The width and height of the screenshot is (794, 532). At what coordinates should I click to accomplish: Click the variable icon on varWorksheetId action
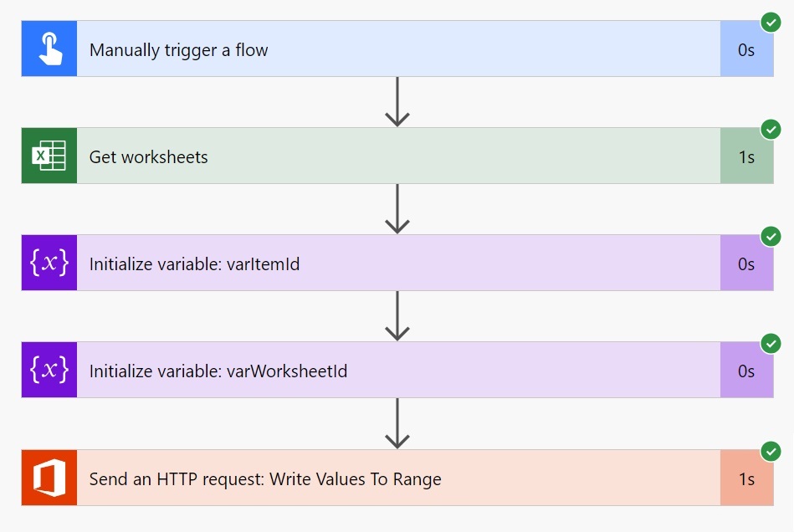pos(48,370)
